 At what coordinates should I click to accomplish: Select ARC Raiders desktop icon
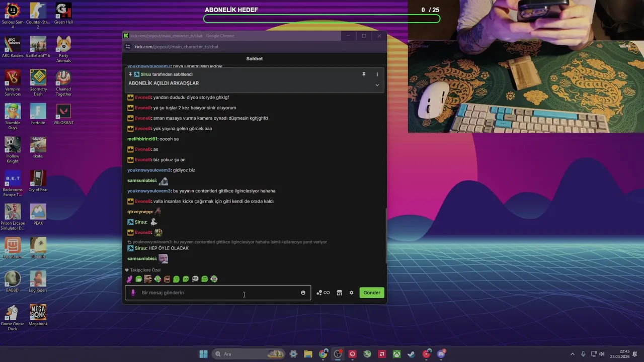pyautogui.click(x=13, y=47)
